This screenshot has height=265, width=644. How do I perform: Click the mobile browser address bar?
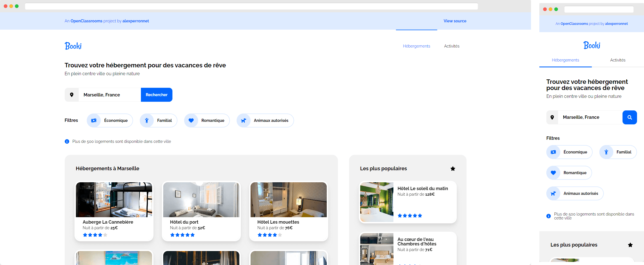point(599,9)
